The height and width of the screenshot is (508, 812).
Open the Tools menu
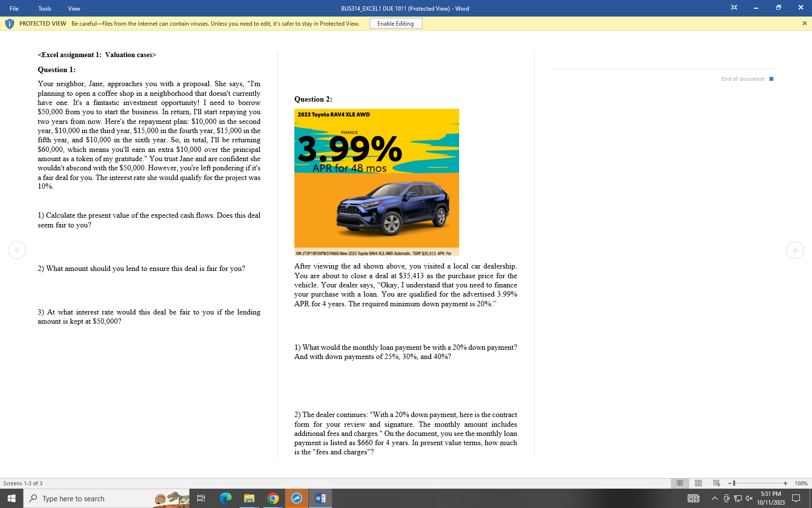[x=44, y=8]
